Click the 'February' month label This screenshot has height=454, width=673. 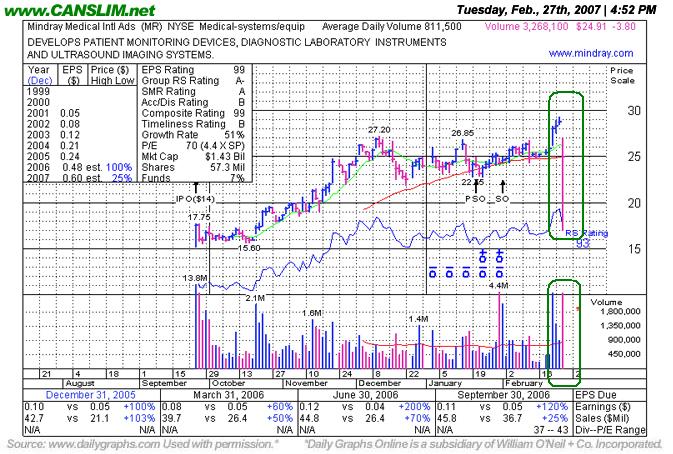524,383
